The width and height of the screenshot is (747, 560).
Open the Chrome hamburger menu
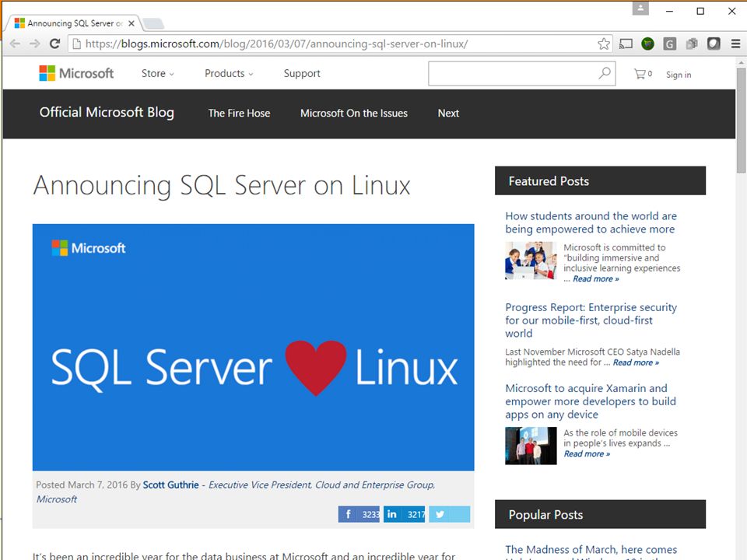pos(735,44)
